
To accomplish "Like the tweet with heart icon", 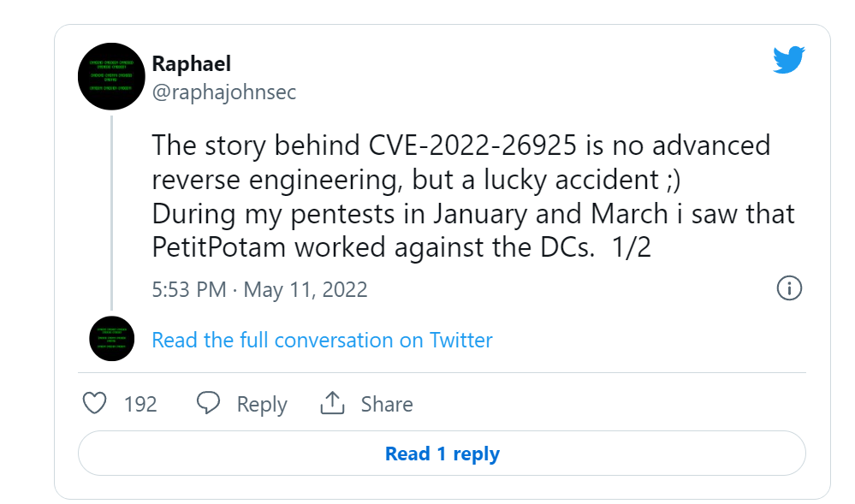I will coord(94,404).
